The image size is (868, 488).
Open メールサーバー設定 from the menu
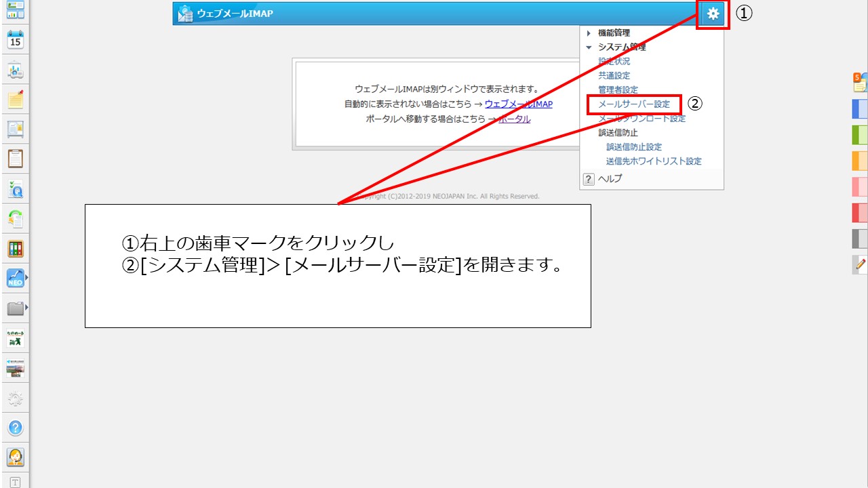(x=633, y=104)
